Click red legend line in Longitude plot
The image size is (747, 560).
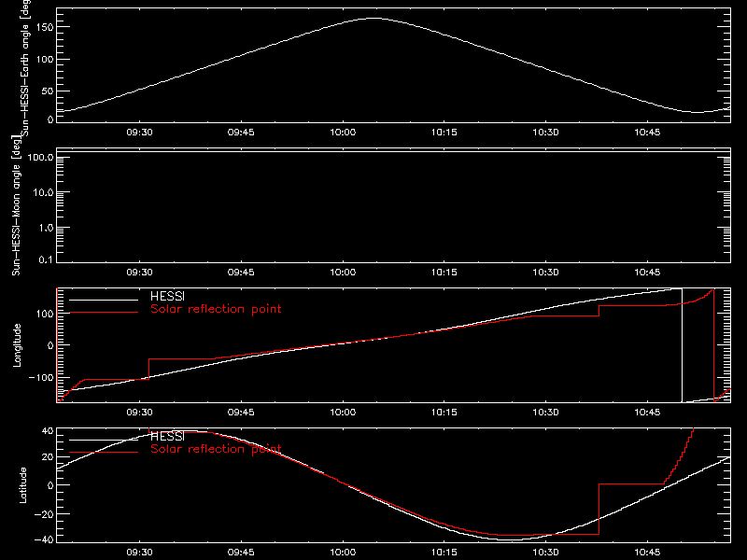pyautogui.click(x=104, y=313)
